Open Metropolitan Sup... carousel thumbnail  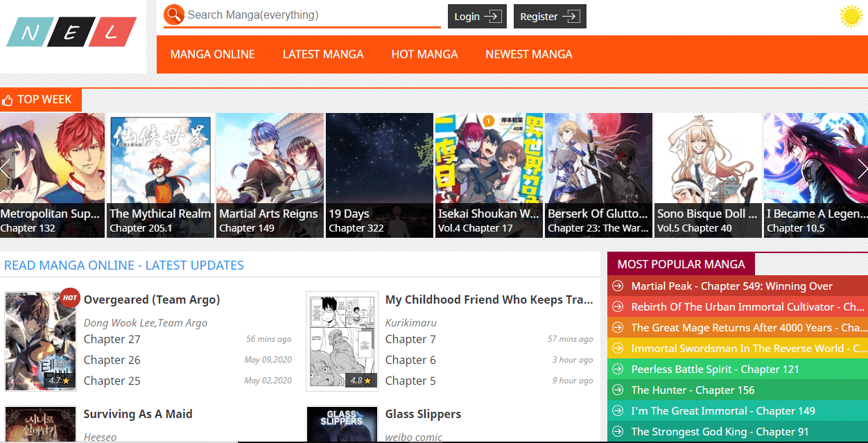[52, 175]
